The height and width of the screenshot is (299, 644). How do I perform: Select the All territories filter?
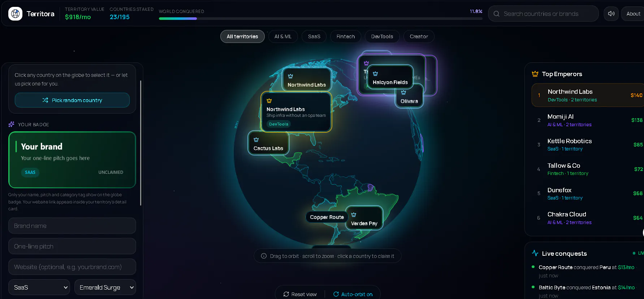tap(242, 36)
